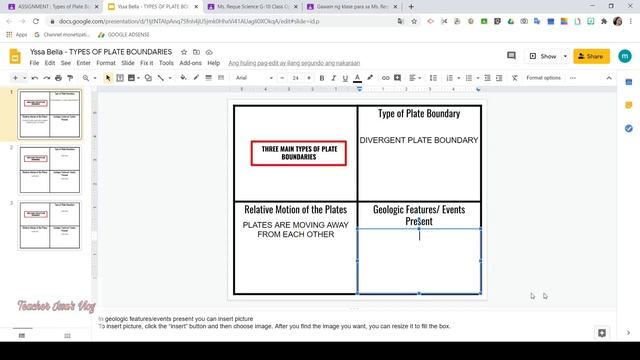Open Show presentation options arrow
The image size is (640, 360).
coord(565,56)
